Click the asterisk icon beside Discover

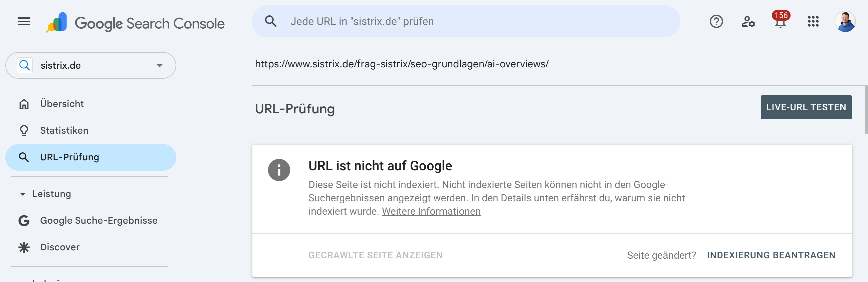24,247
